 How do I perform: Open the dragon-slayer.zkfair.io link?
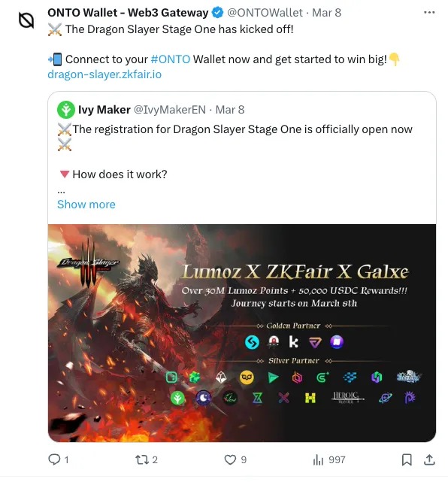104,74
